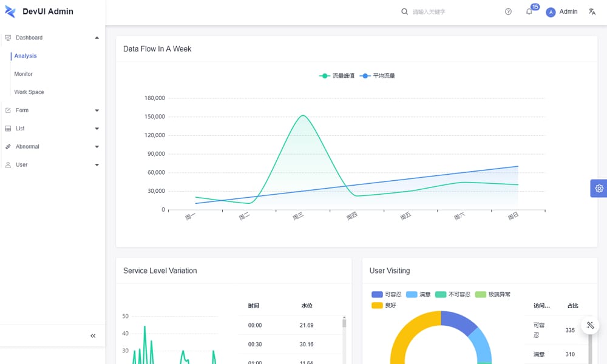The width and height of the screenshot is (607, 364).
Task: Click the 周三 axis label
Action: click(x=298, y=216)
